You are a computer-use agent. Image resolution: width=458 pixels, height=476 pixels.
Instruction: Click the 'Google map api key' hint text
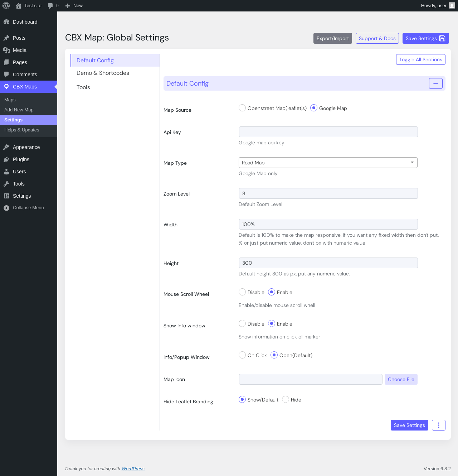tap(262, 143)
